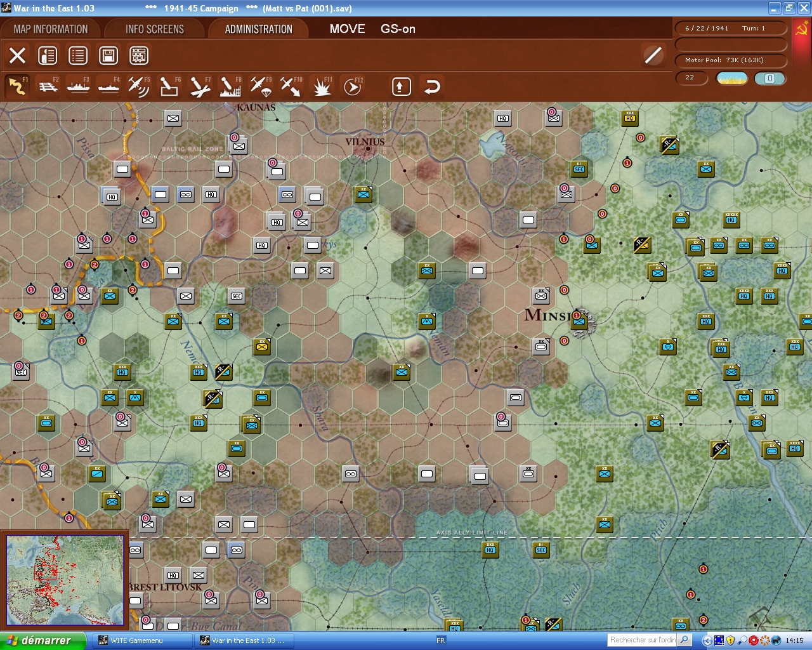Click the brick wall pattern icon
812x650 pixels.
[x=139, y=55]
